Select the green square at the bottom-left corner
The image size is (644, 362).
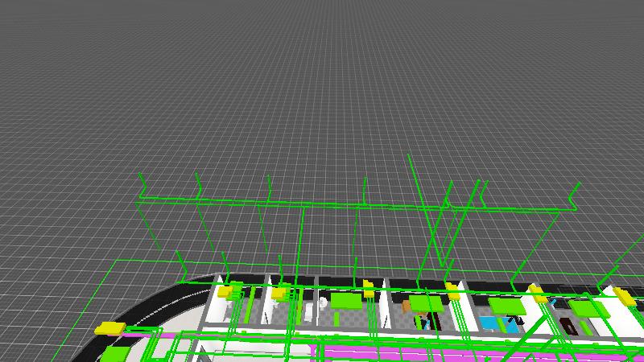coord(114,354)
